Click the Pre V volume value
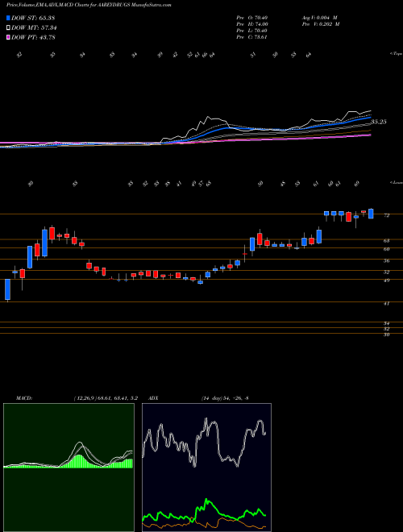403x532 pixels. coord(330,24)
